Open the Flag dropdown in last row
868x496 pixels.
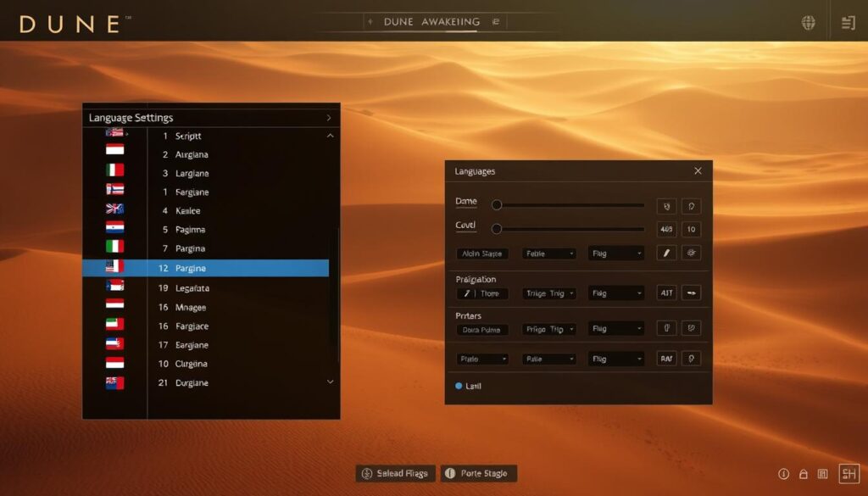[616, 359]
